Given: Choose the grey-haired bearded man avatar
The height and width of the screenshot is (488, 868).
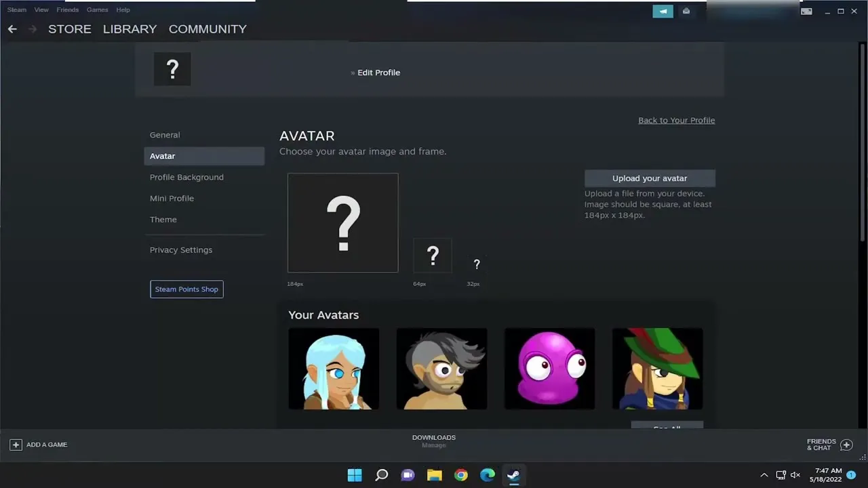Looking at the screenshot, I should pyautogui.click(x=441, y=369).
